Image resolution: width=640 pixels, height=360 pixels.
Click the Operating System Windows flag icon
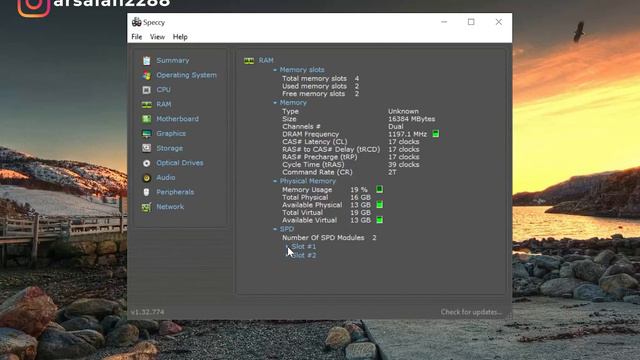(x=147, y=75)
